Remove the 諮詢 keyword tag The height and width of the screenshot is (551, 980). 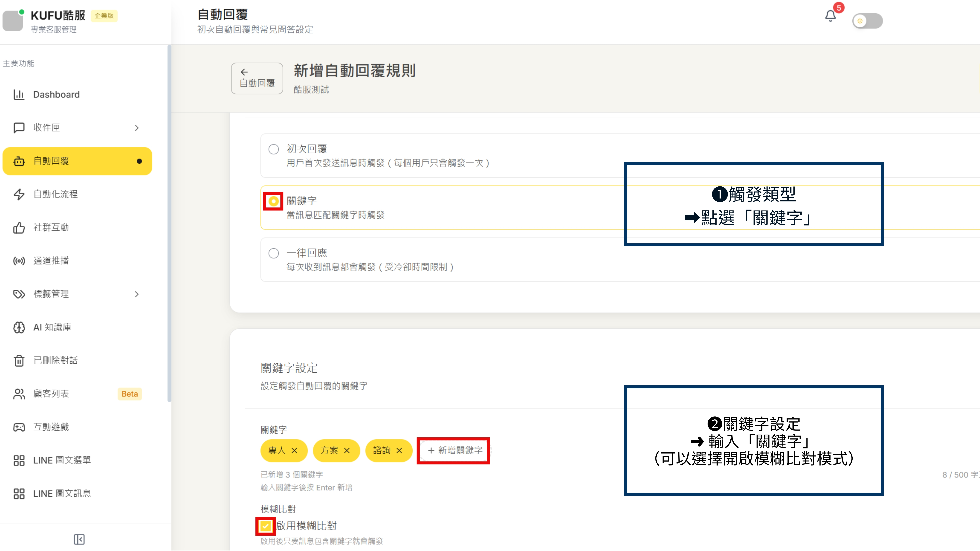pos(399,451)
